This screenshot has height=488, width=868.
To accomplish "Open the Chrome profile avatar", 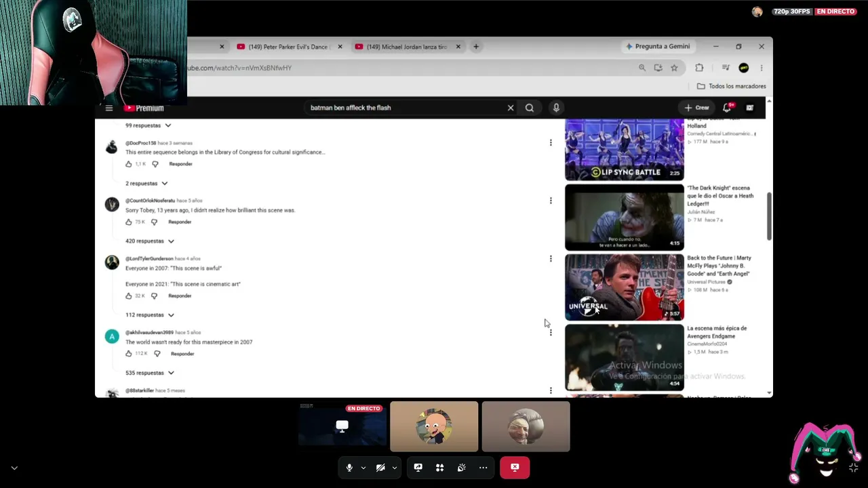I will 744,68.
